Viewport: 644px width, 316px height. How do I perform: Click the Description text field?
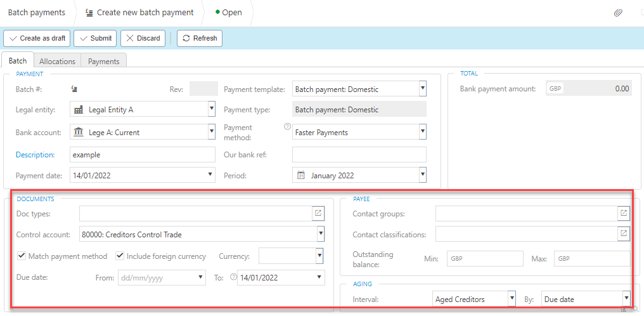tap(142, 155)
